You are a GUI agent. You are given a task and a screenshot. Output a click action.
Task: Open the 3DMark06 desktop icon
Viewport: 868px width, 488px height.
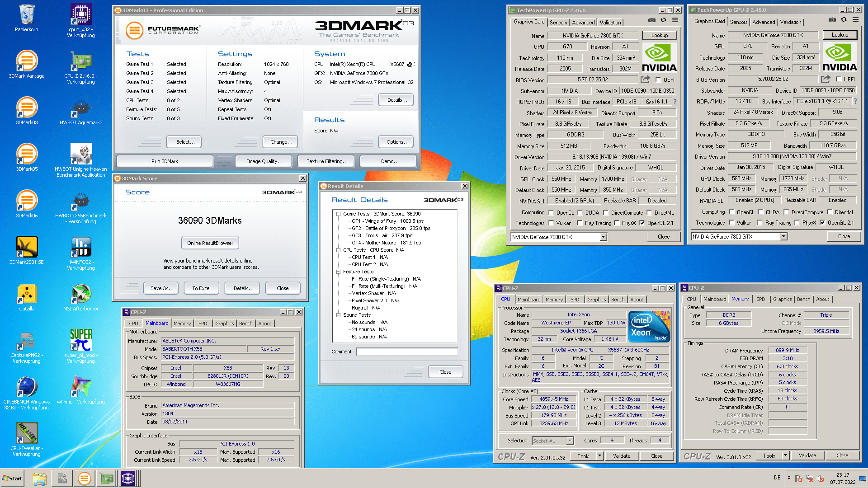tap(27, 204)
